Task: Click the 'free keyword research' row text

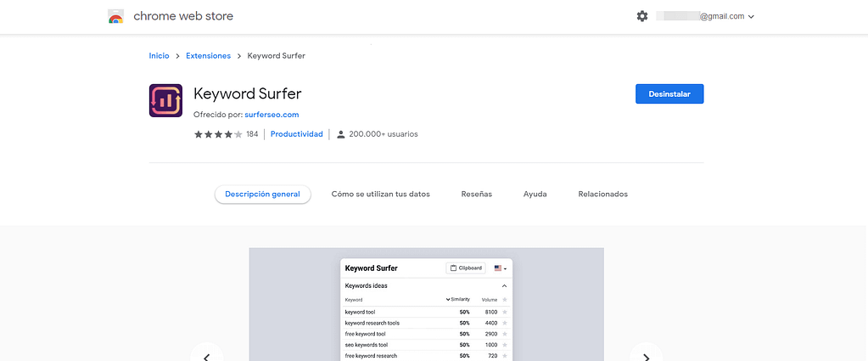Action: [371, 355]
